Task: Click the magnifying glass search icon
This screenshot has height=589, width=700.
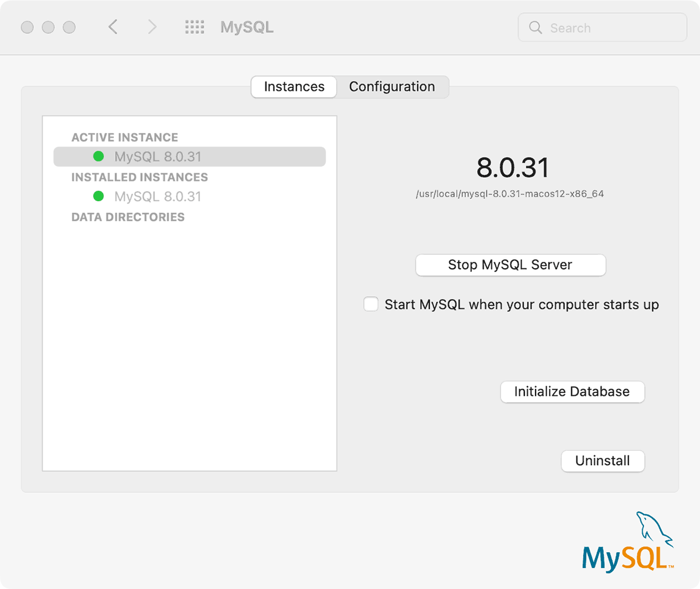Action: pos(535,27)
